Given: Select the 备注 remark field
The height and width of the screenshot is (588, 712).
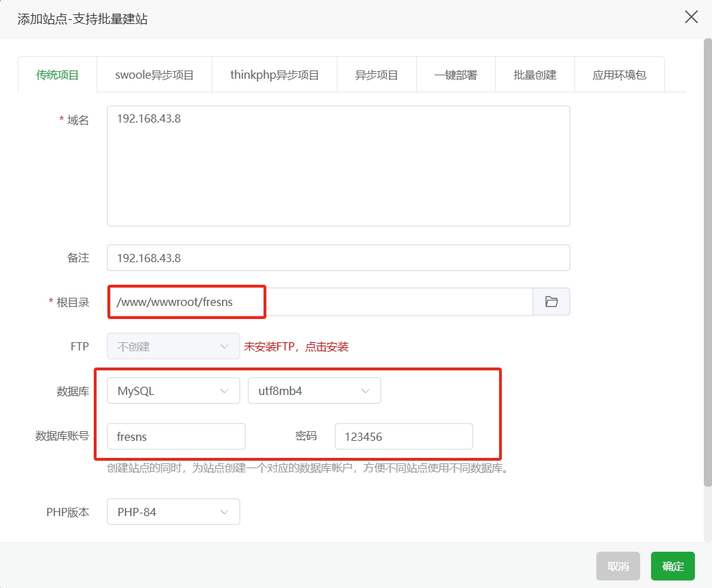Looking at the screenshot, I should pyautogui.click(x=338, y=257).
